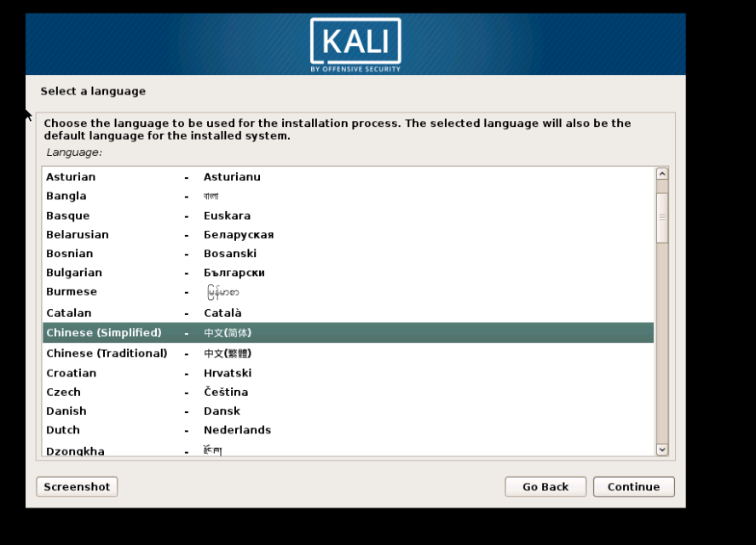The width and height of the screenshot is (756, 545).
Task: Select Chinese (Simplified) highlighted row
Action: 348,333
